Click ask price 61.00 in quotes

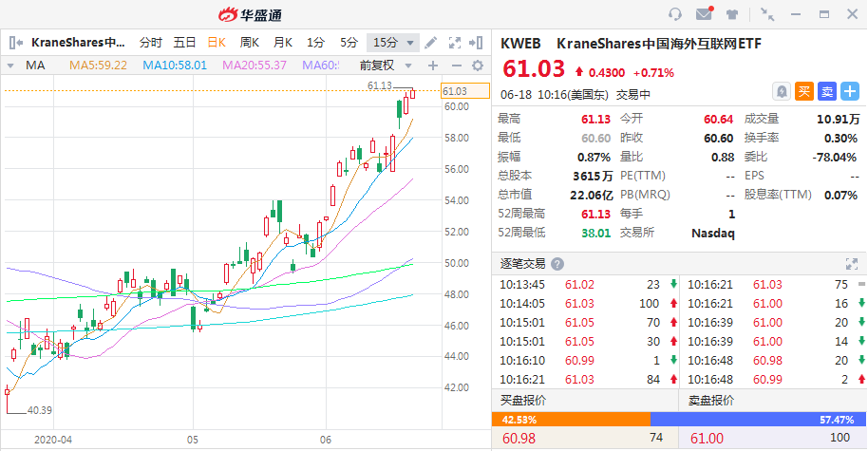(707, 439)
